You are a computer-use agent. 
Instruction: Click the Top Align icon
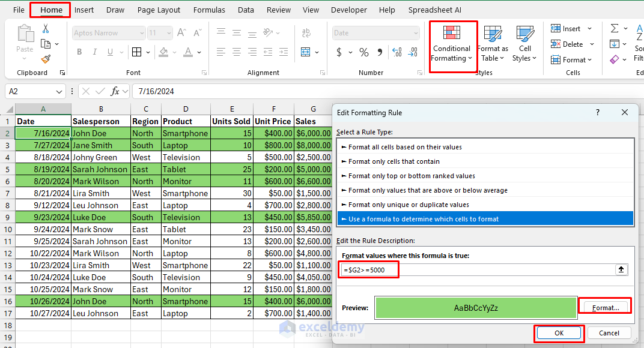(221, 32)
